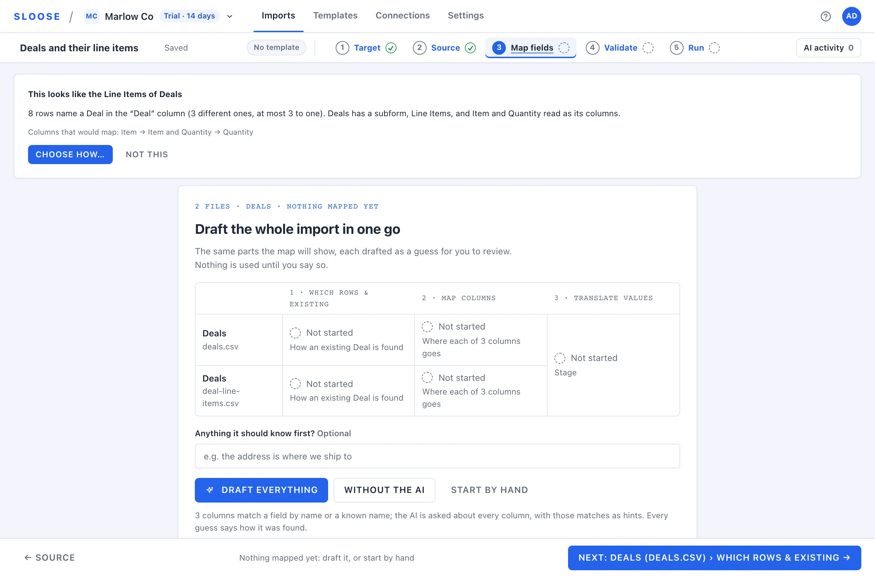Click the Saved status text
Viewport: 875px width, 588px height.
click(x=176, y=48)
